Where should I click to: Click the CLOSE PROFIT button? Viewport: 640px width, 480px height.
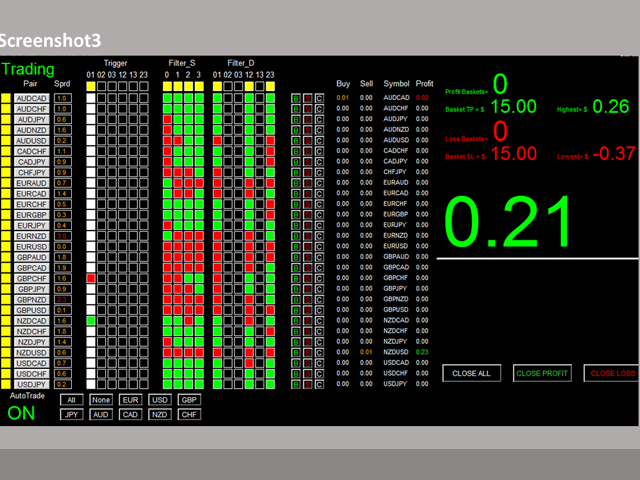point(540,373)
